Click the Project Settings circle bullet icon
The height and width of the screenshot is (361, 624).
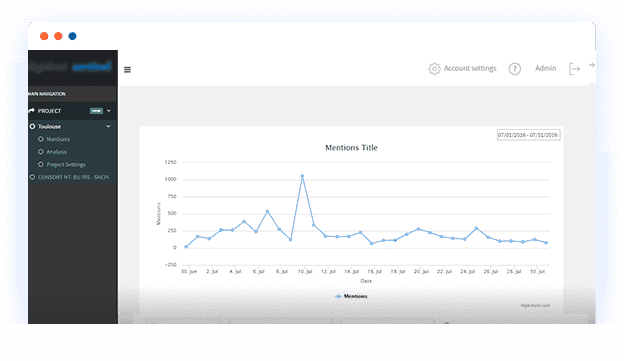tap(41, 164)
